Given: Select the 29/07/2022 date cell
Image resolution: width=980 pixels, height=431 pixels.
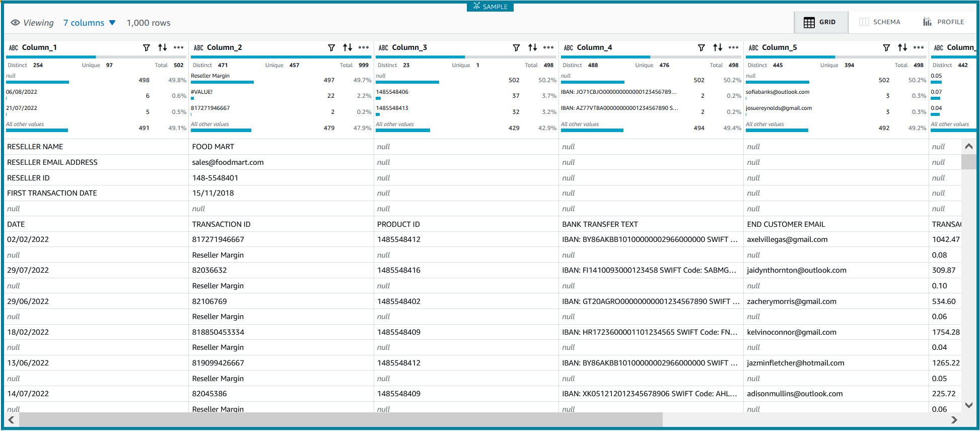Looking at the screenshot, I should [x=96, y=270].
